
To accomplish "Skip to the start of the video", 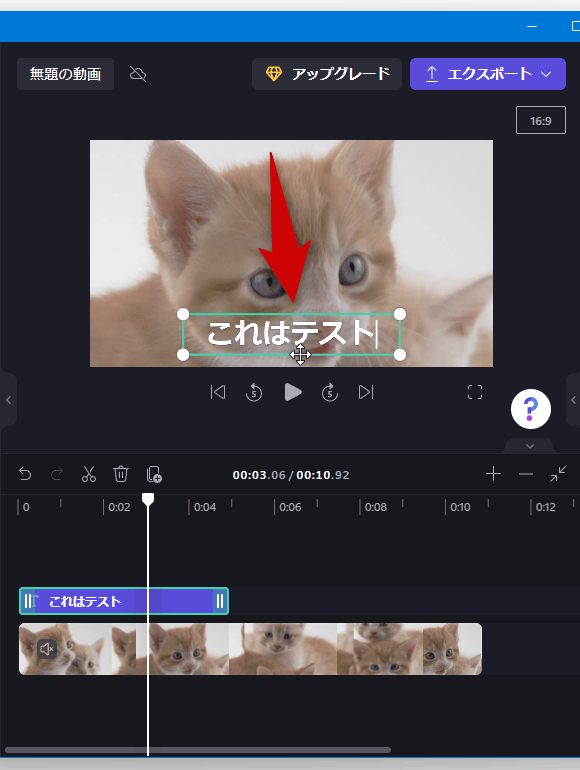I will (x=218, y=392).
